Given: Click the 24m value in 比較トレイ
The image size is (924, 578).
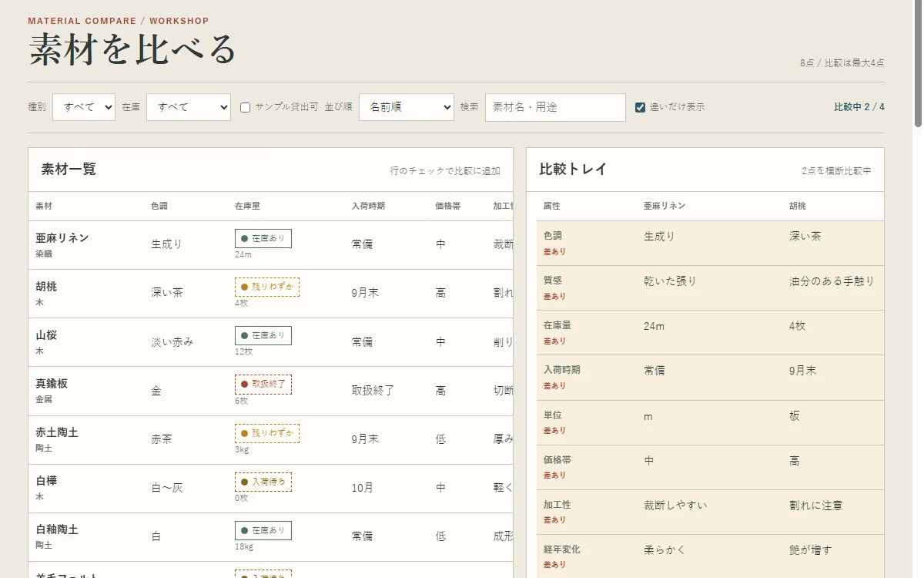Looking at the screenshot, I should [654, 326].
